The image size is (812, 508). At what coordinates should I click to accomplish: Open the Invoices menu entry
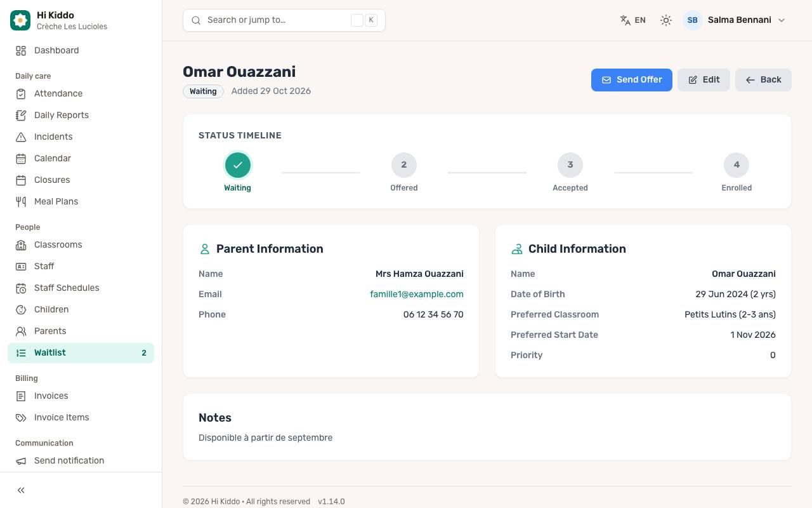coord(81,396)
